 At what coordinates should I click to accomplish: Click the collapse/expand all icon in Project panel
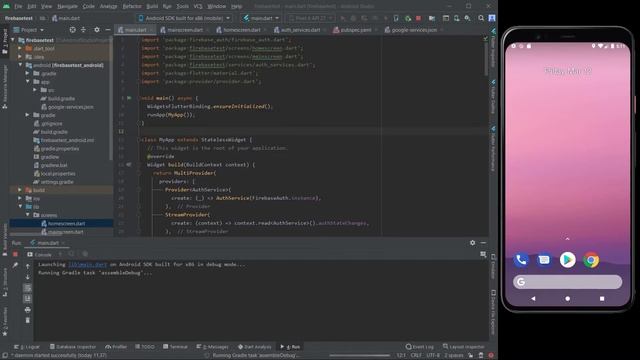(83, 30)
